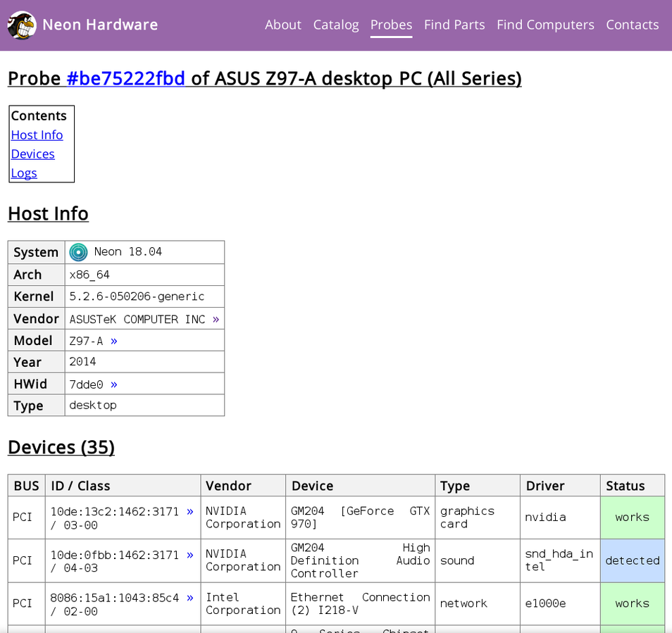Click » arrow for device 8086:15a1:1043:85c4
672x633 pixels.
point(189,598)
